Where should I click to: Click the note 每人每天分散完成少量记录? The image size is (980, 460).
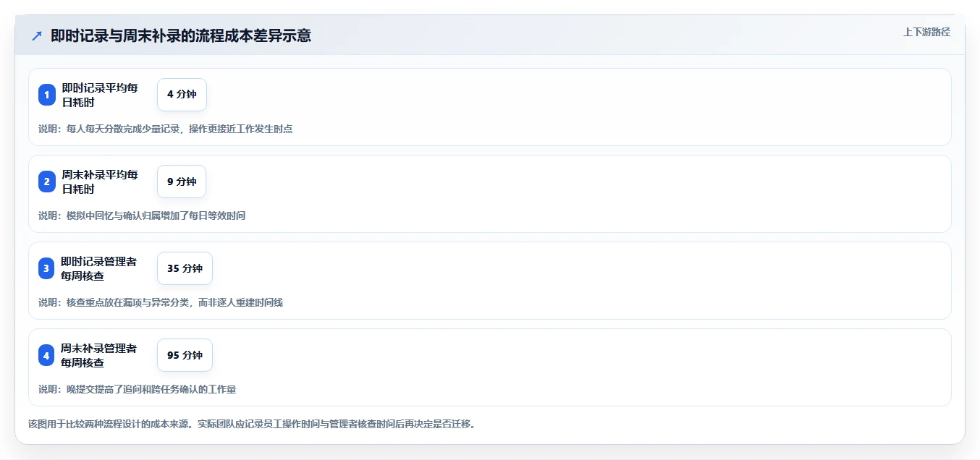click(x=124, y=129)
